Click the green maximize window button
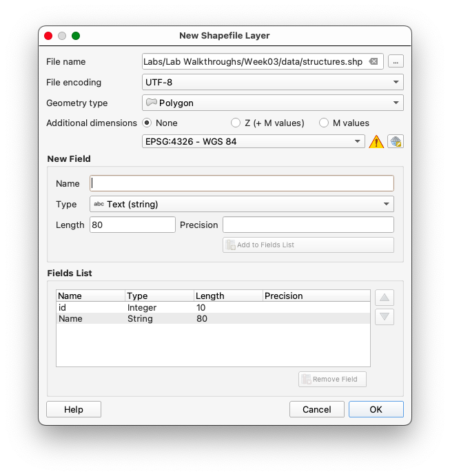 [76, 36]
